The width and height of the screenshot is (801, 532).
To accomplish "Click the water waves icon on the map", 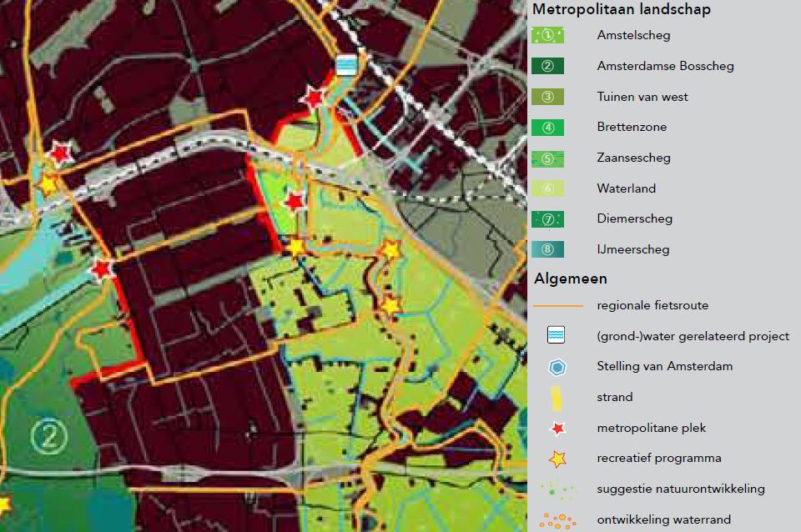I will pyautogui.click(x=346, y=65).
